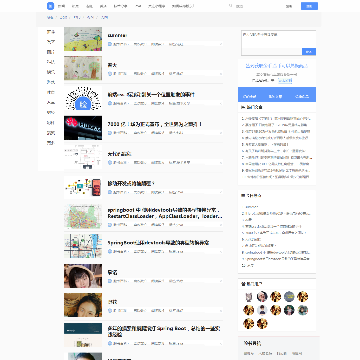Open the two-line article title mentioning Spring Boot
The height and width of the screenshot is (360, 360).
click(164, 331)
